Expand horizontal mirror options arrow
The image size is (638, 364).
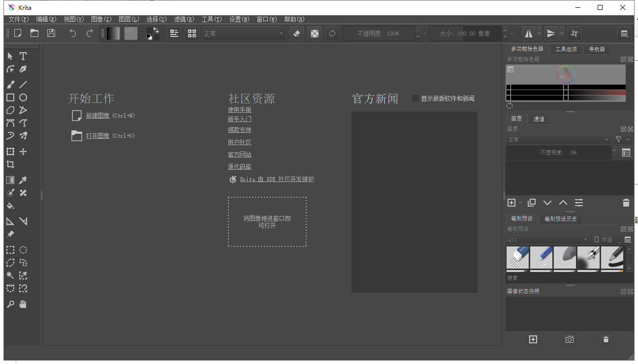539,33
